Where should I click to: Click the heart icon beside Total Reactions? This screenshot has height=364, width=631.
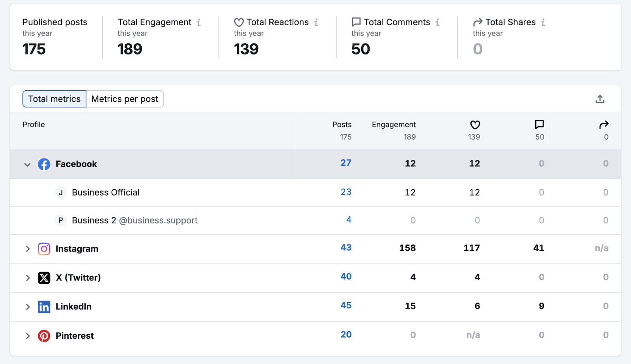[x=239, y=22]
